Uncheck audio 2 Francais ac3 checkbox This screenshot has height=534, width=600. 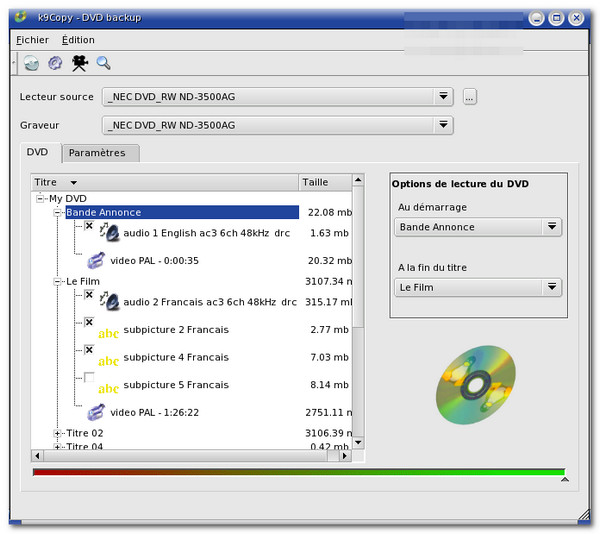point(89,295)
